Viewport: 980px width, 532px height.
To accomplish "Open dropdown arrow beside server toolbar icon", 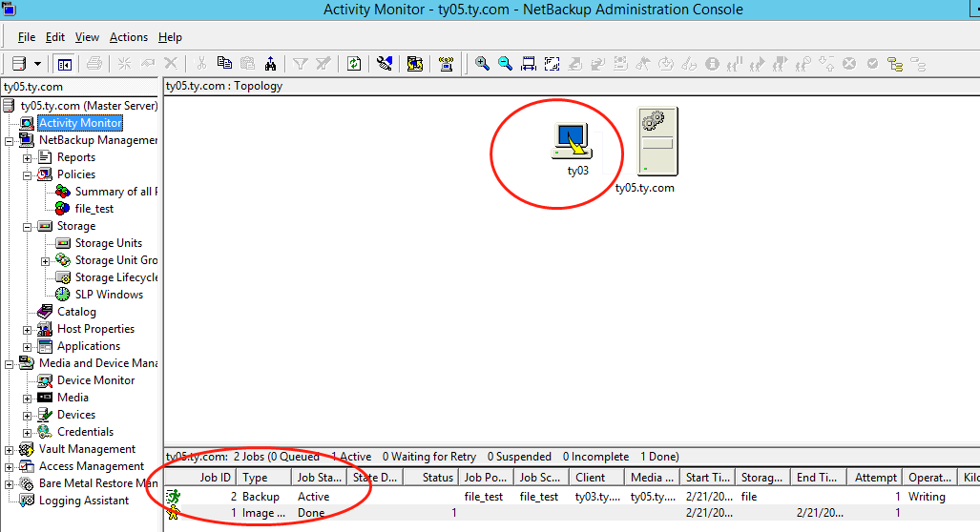I will tap(37, 64).
